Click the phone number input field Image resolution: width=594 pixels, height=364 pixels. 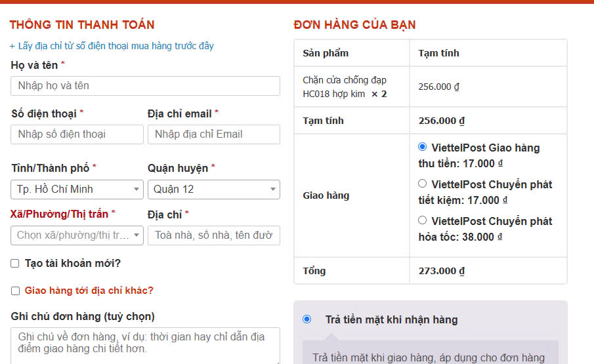[x=77, y=134]
